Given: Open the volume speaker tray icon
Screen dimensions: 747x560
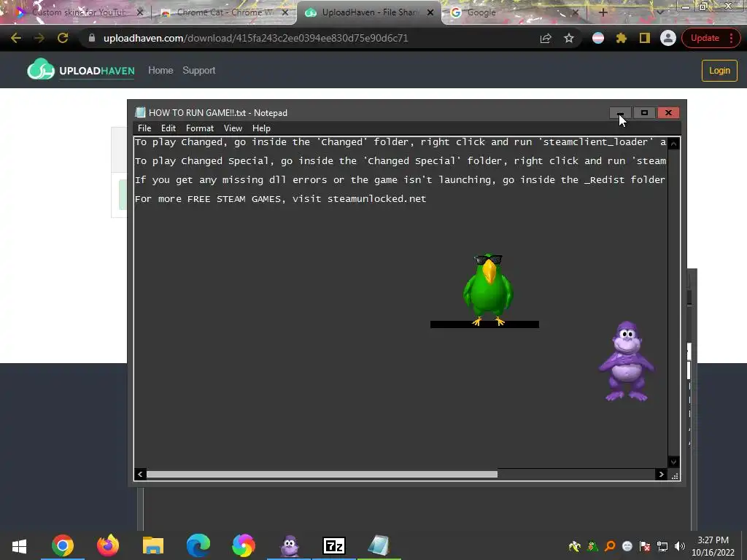Looking at the screenshot, I should 680,546.
